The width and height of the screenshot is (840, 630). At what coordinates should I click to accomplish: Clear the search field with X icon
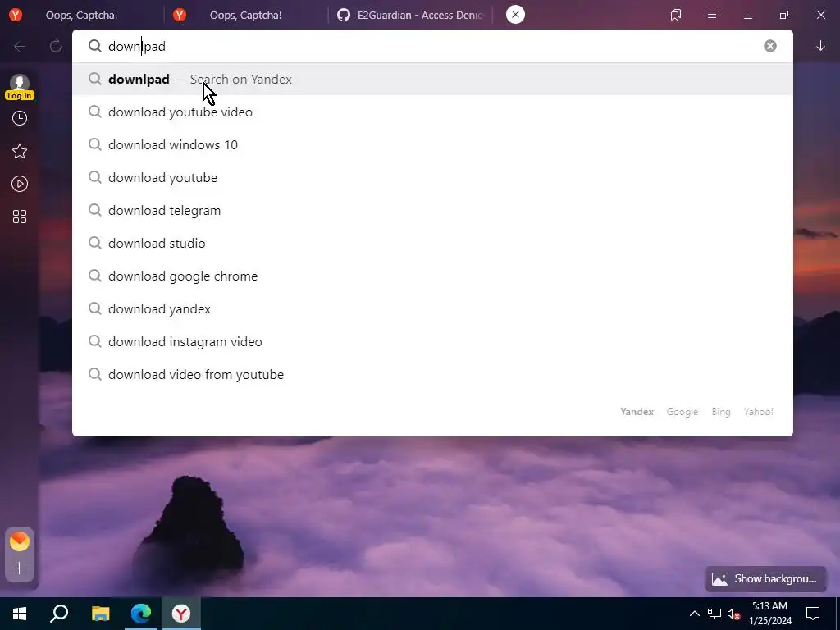(x=769, y=46)
